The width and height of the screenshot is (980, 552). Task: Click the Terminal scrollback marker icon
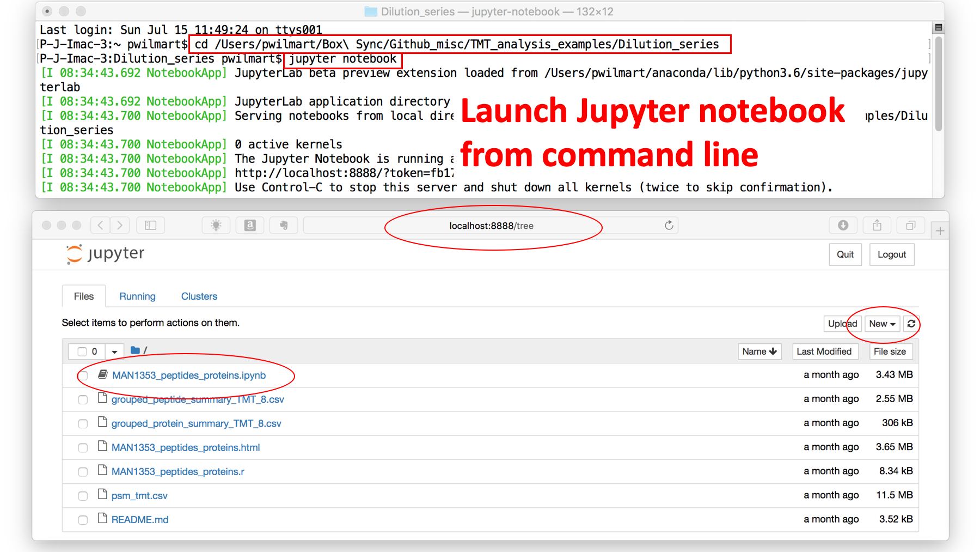939,27
